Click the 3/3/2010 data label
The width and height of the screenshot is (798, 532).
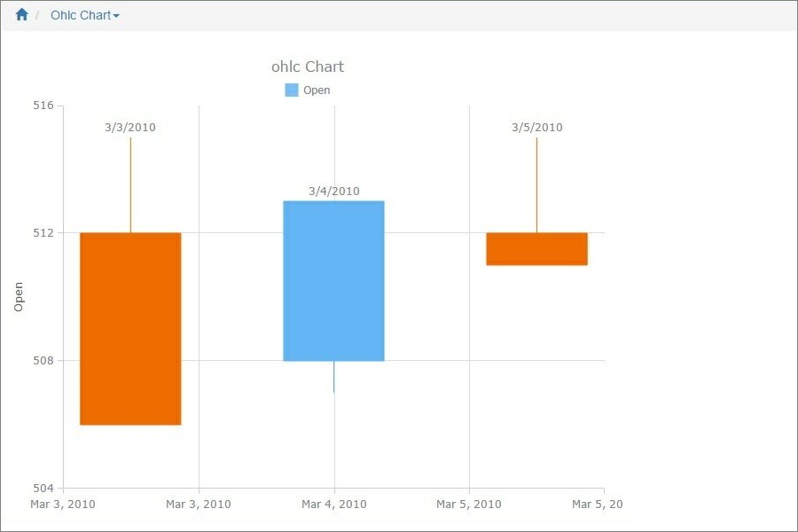pos(129,127)
